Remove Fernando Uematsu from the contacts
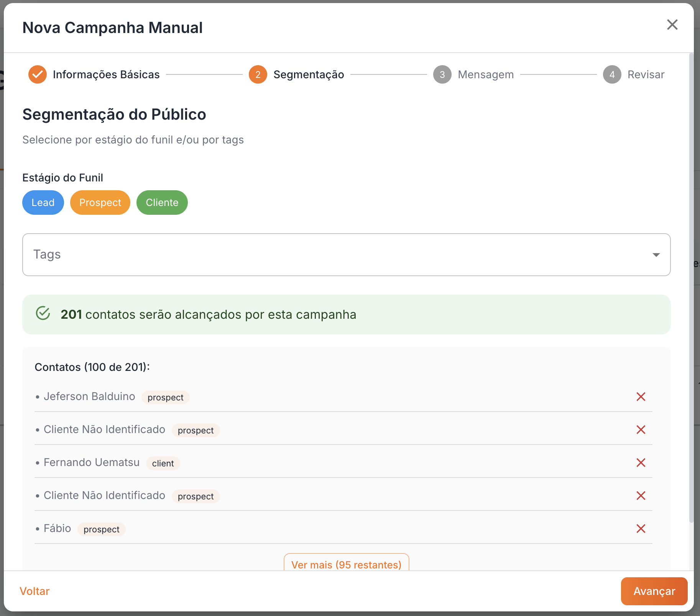Image resolution: width=700 pixels, height=616 pixels. [x=641, y=463]
